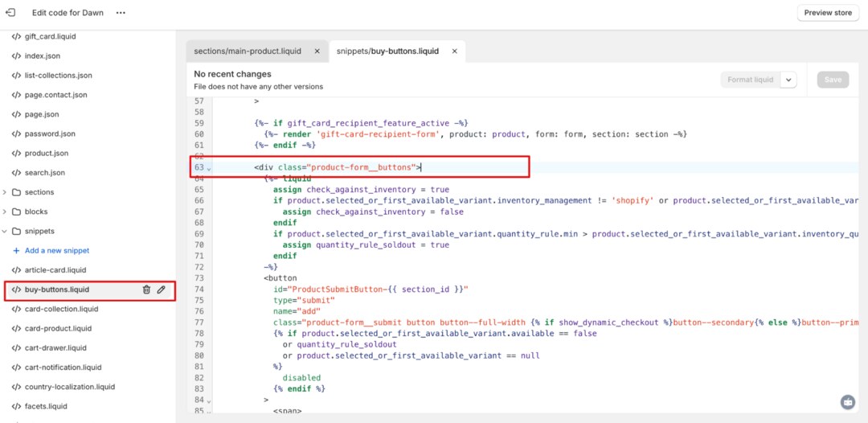Select the snippets/buy-buttons.liquid tab
Image resolution: width=868 pixels, height=423 pixels.
(387, 51)
